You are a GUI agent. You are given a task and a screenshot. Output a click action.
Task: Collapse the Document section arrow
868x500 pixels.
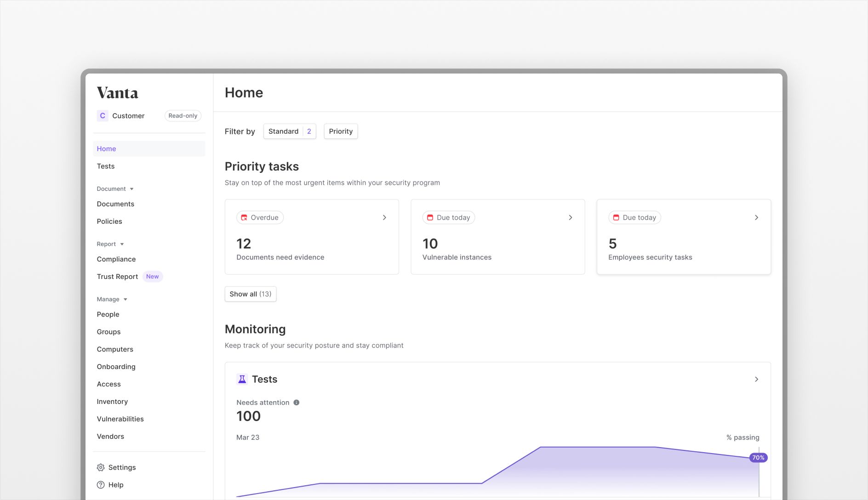131,189
